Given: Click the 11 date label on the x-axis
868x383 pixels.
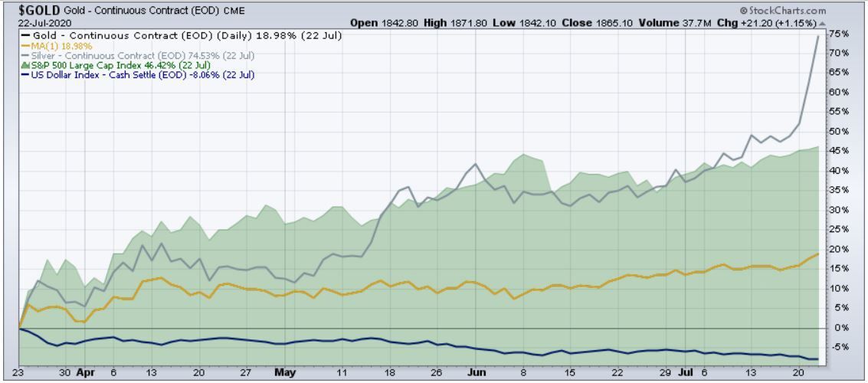Looking at the screenshot, I should point(342,372).
